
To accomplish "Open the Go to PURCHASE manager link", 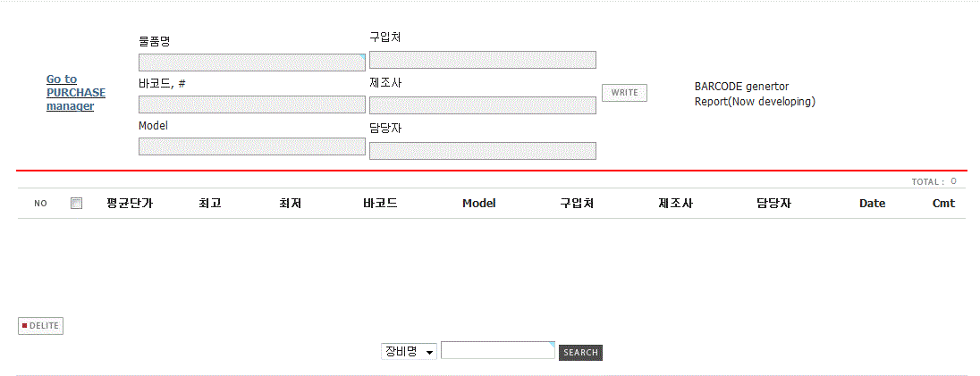I will 76,93.
